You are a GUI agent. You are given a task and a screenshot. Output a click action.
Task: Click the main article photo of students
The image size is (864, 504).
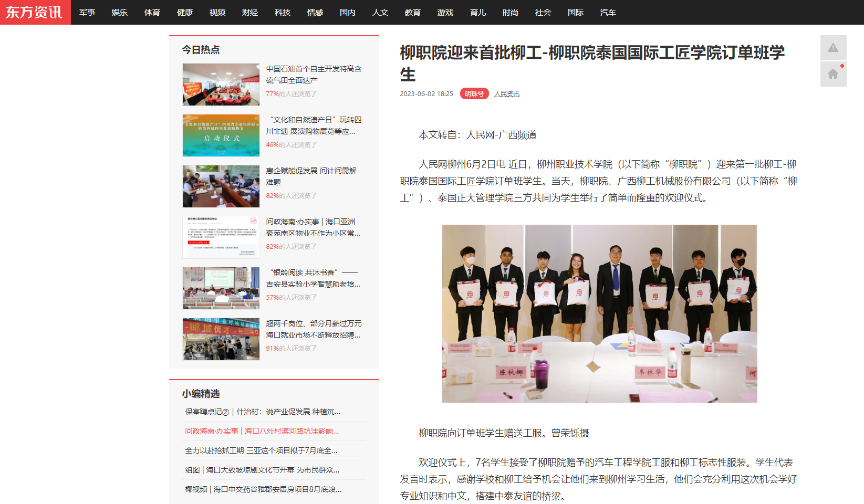coord(599,313)
